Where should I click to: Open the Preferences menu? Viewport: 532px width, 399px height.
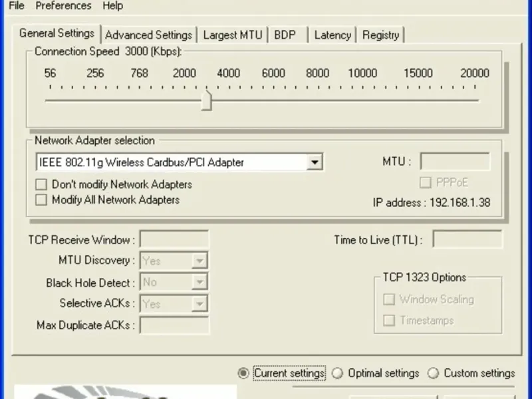tap(63, 6)
